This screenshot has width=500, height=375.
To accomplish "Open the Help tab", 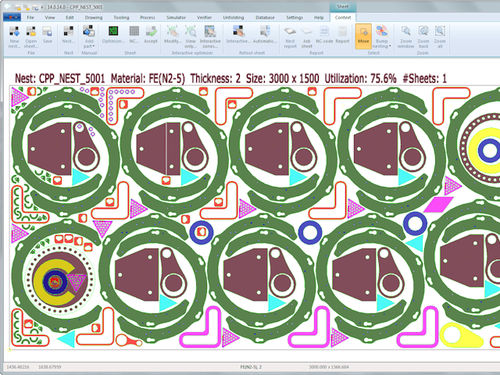I will point(319,17).
